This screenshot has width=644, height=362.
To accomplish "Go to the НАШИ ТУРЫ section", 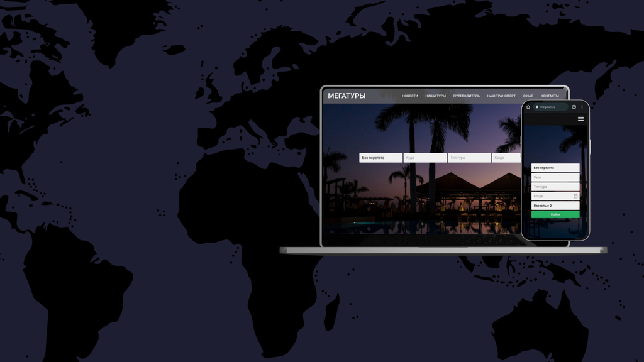I will pos(435,96).
